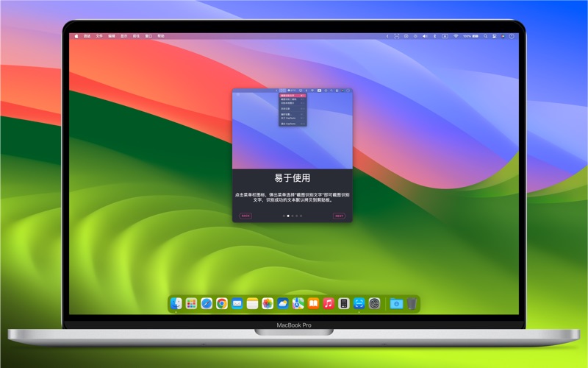Select the highlighted second page dot
Viewport: 588px width, 368px height.
tap(288, 216)
